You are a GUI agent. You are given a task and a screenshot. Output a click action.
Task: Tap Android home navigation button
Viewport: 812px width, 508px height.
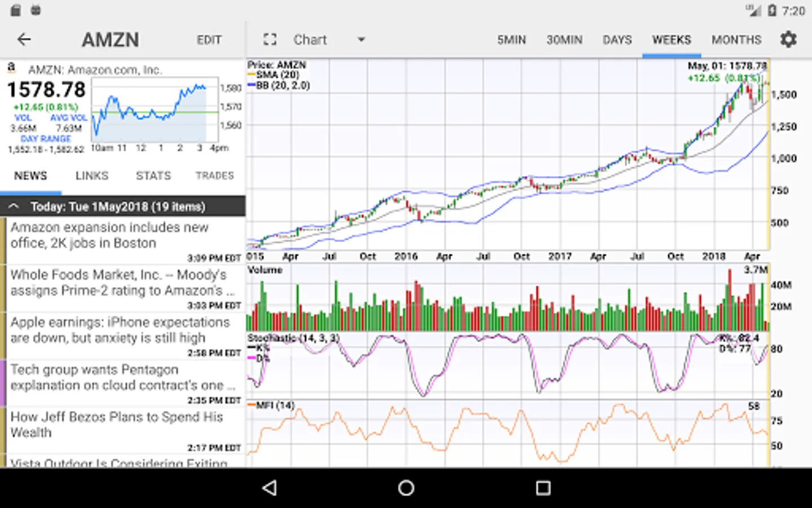click(406, 488)
